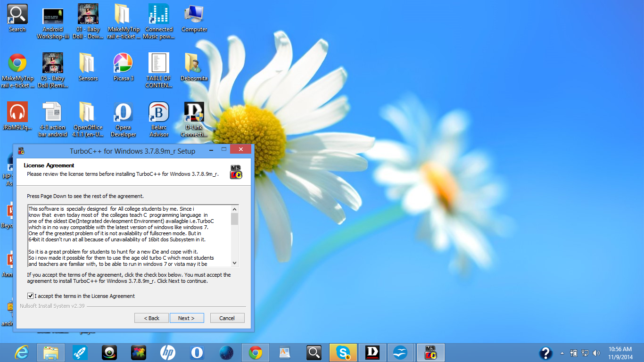Open Picasa 3 desktop shortcut

point(123,63)
